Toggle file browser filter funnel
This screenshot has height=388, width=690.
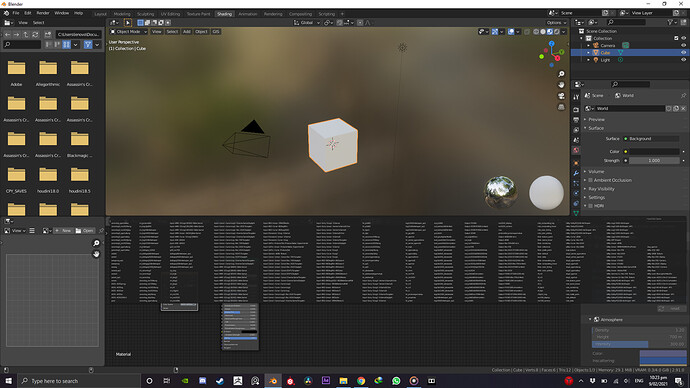pyautogui.click(x=88, y=44)
